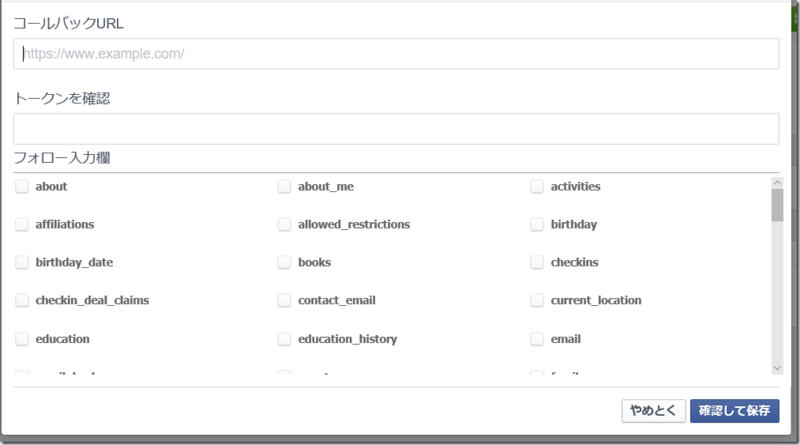Viewport: 800px width, 445px height.
Task: Check the birthday field checkbox
Action: (537, 224)
